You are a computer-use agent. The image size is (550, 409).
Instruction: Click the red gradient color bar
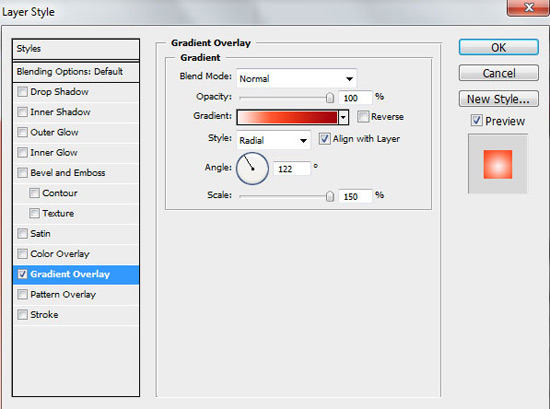point(288,117)
